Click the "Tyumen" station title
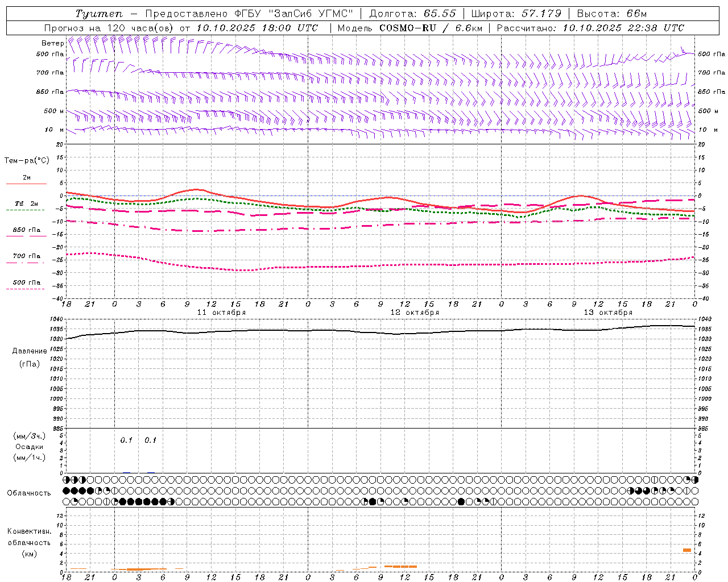Screen dimensions: 728x582 (98, 14)
